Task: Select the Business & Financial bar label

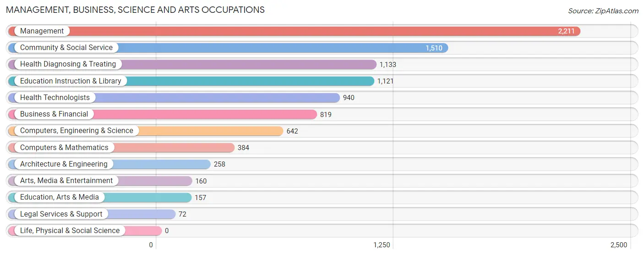Action: [x=54, y=114]
